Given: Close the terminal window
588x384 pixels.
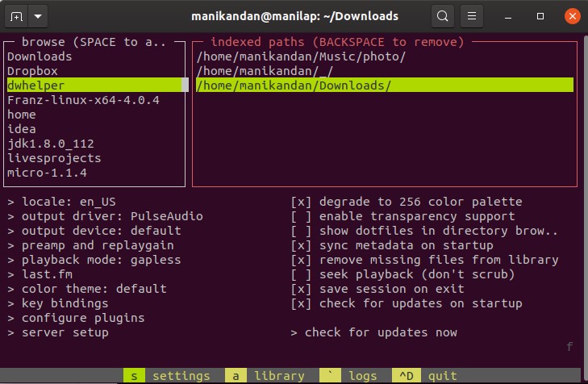Looking at the screenshot, I should coord(572,16).
